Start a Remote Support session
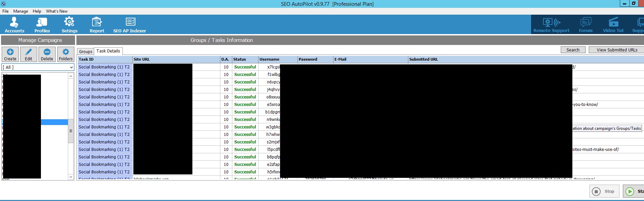Image resolution: width=644 pixels, height=201 pixels. 551,25
